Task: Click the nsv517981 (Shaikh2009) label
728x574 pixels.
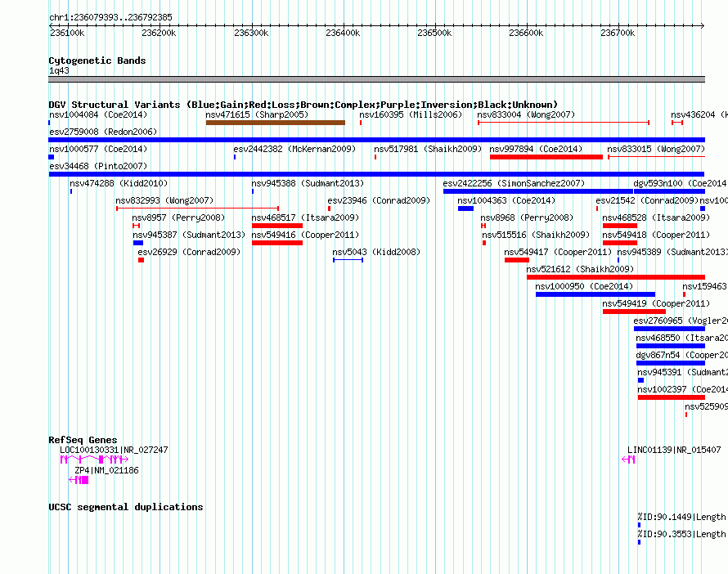Action: (428, 149)
